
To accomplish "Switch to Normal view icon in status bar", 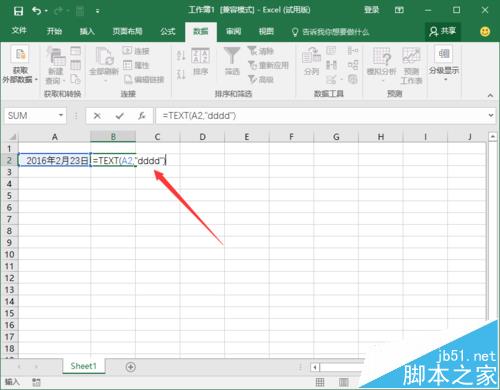I will point(320,382).
